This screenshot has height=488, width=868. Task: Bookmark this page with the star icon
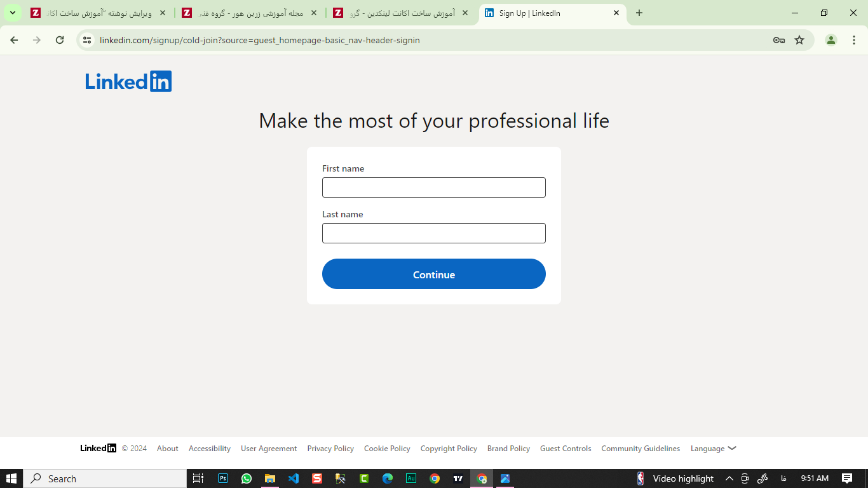pyautogui.click(x=799, y=40)
